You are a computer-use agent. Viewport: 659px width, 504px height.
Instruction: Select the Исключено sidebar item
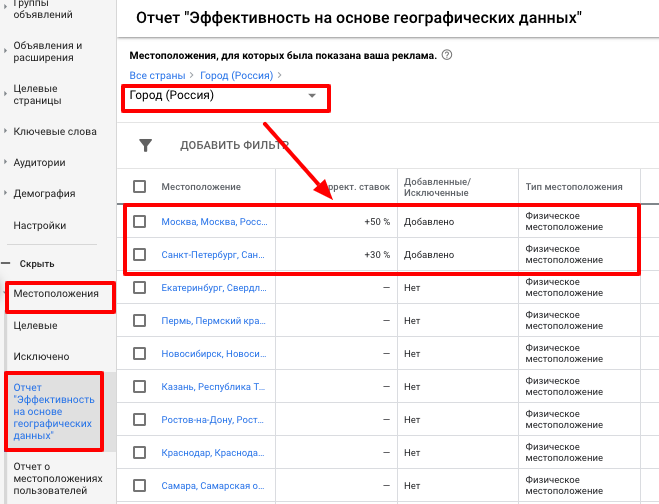41,356
